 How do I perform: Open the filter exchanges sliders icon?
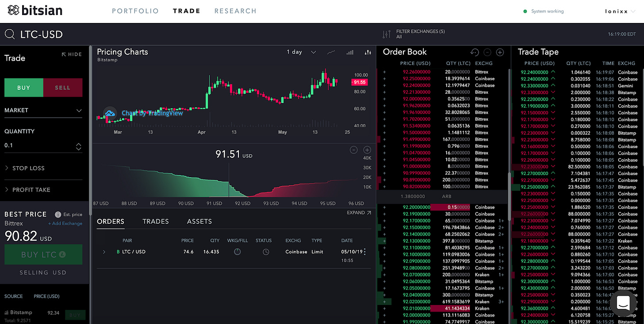[x=387, y=34]
